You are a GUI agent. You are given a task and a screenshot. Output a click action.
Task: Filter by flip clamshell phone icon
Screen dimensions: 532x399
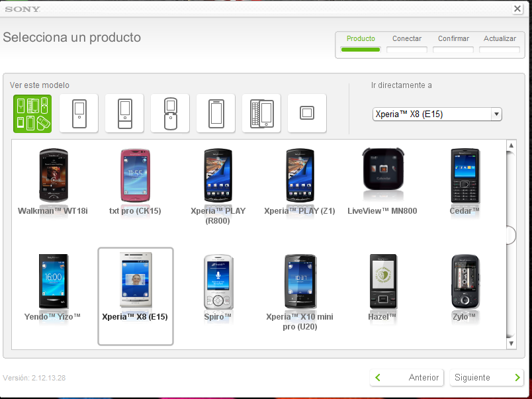tap(170, 114)
